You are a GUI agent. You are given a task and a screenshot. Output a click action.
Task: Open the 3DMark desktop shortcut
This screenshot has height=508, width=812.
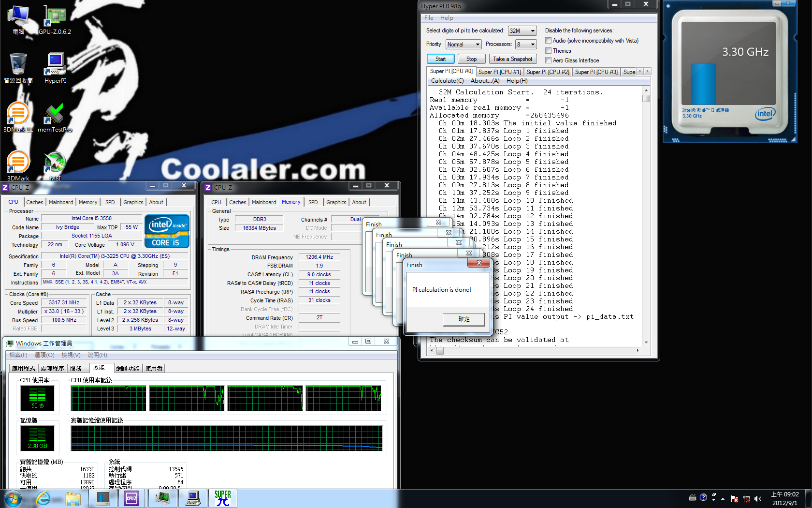(18, 165)
